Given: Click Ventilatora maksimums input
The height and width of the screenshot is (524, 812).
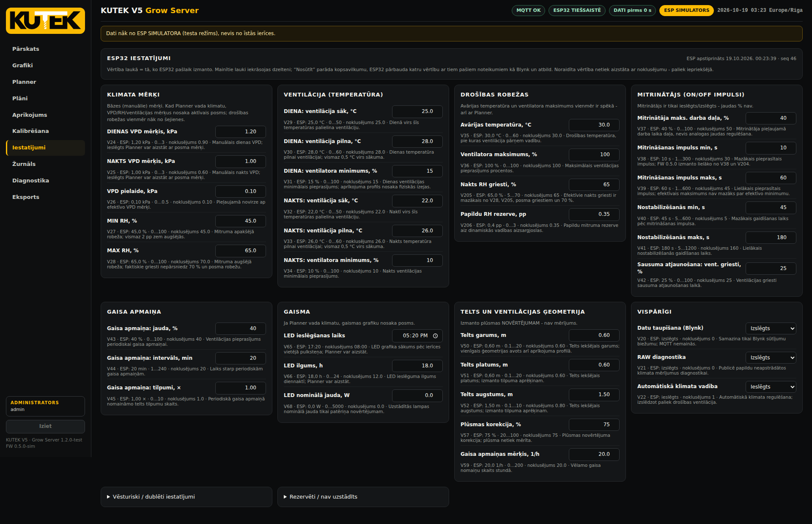Looking at the screenshot, I should point(594,154).
